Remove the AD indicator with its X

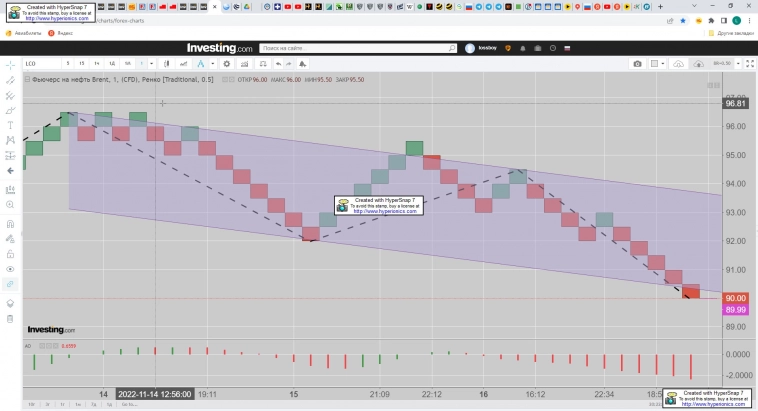[x=56, y=346]
